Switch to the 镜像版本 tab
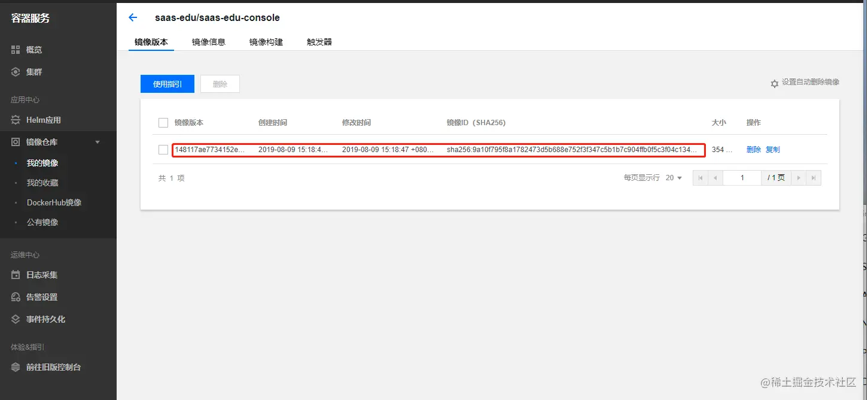This screenshot has height=400, width=868. point(151,42)
